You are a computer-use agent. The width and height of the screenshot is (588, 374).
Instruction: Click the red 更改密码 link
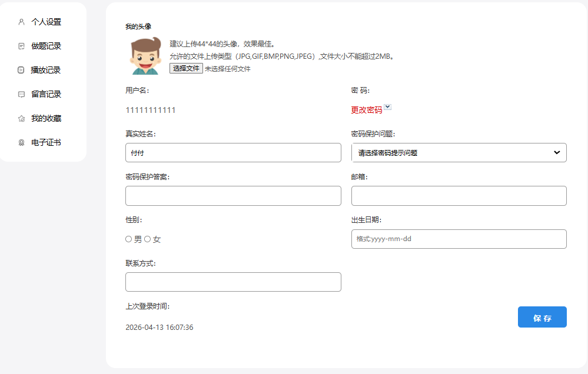(x=366, y=110)
